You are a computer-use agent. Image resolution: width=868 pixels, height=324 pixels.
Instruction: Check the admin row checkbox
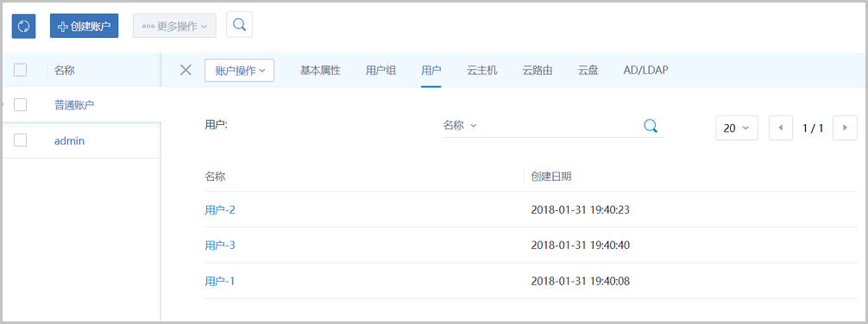coord(21,140)
